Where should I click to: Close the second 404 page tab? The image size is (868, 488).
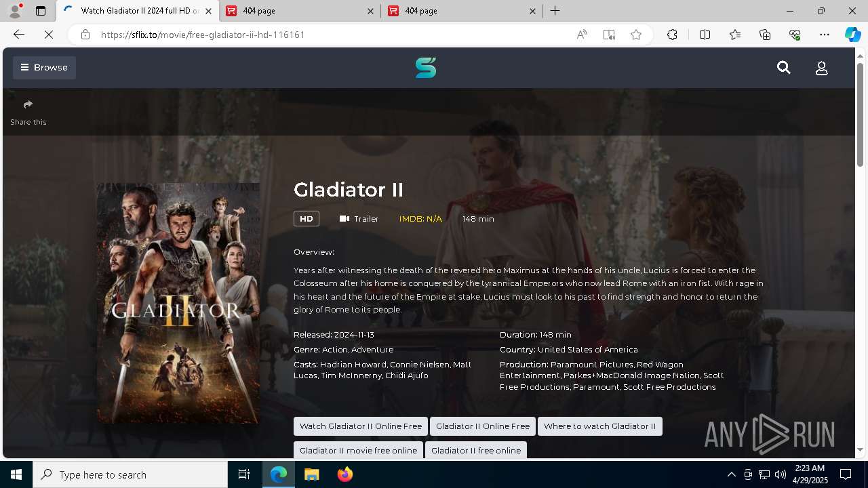(x=532, y=11)
